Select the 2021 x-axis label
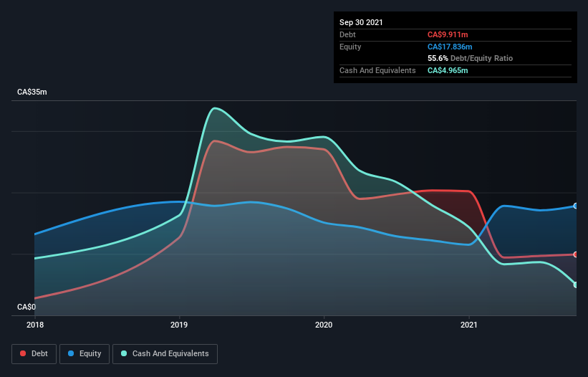 click(x=468, y=325)
